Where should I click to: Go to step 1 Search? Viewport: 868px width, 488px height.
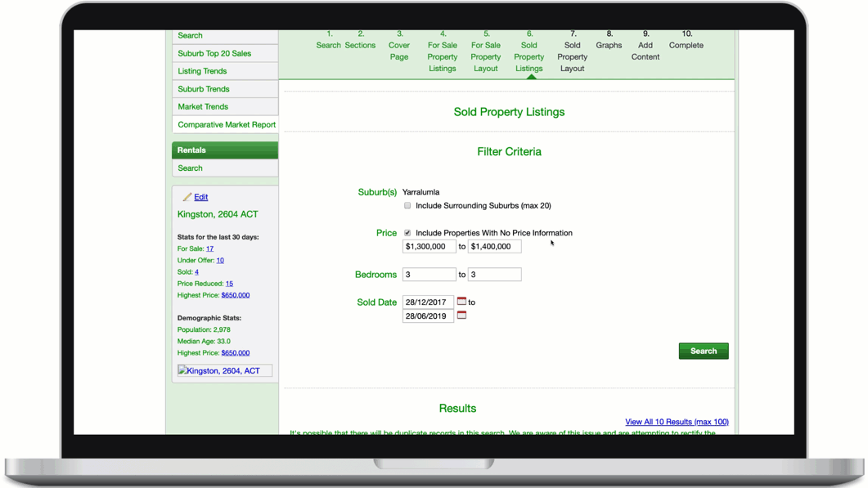329,40
